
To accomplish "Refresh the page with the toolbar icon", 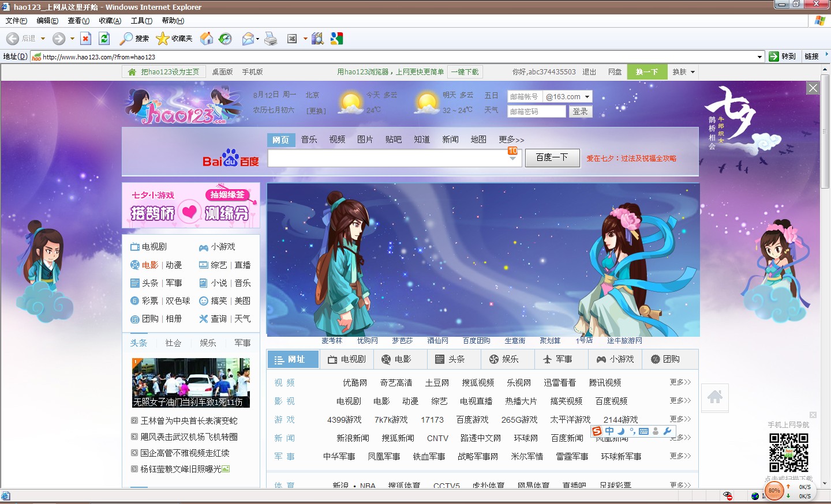I will pos(104,39).
